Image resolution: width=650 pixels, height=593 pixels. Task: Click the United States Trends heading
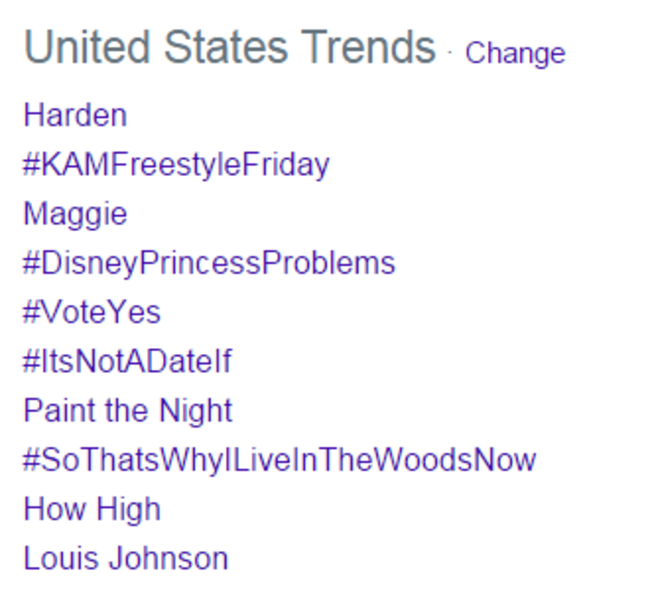coord(230,47)
